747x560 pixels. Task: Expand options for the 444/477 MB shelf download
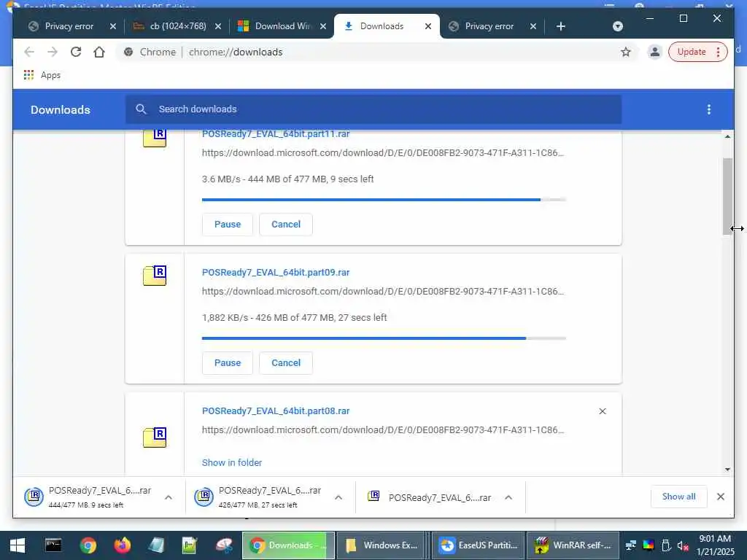tap(169, 497)
